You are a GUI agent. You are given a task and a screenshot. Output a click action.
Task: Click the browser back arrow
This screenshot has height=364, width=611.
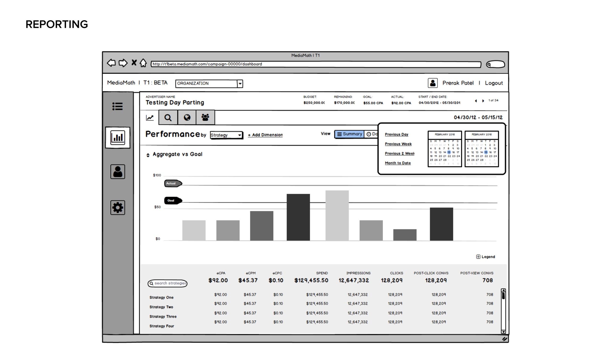111,63
